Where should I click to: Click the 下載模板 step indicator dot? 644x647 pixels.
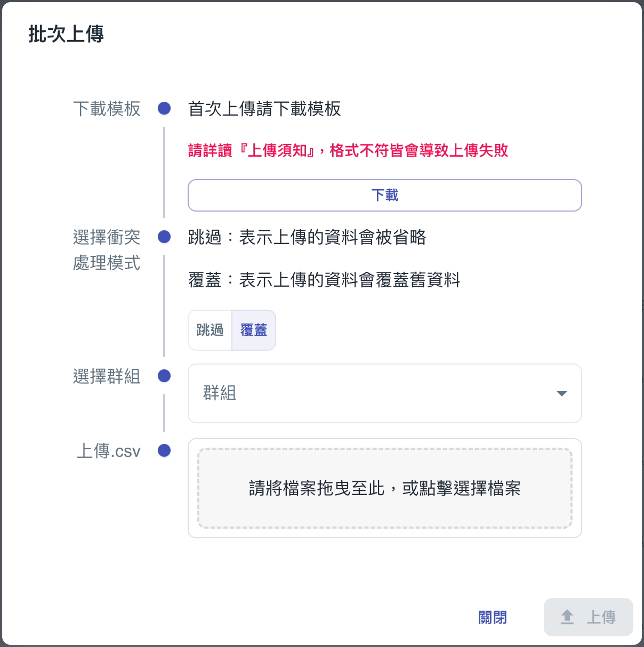click(164, 108)
